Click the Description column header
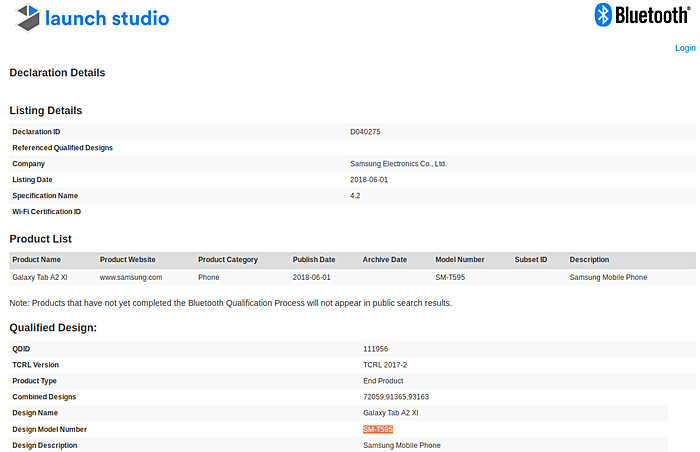This screenshot has height=452, width=700. pos(589,260)
